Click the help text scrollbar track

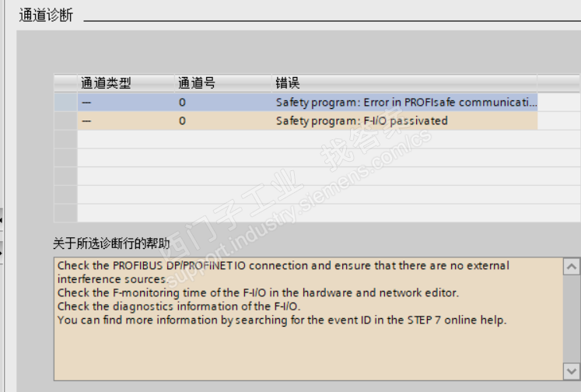click(x=572, y=319)
